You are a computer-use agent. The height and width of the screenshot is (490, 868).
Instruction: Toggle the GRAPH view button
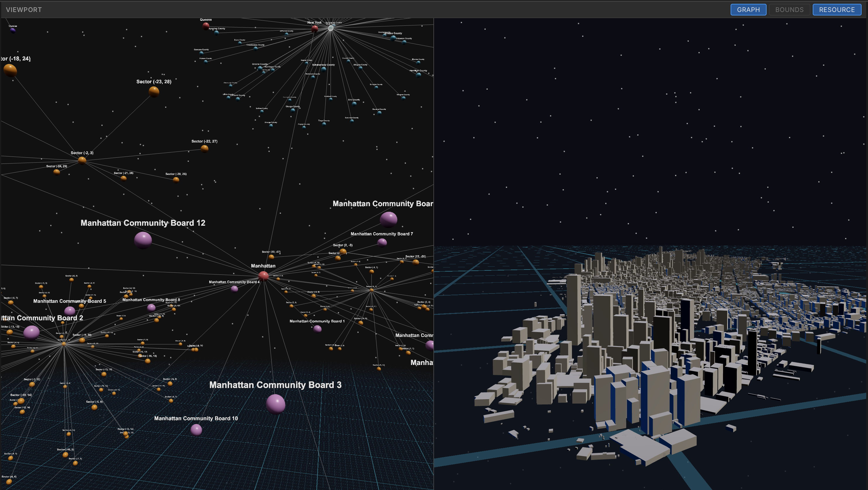click(748, 9)
